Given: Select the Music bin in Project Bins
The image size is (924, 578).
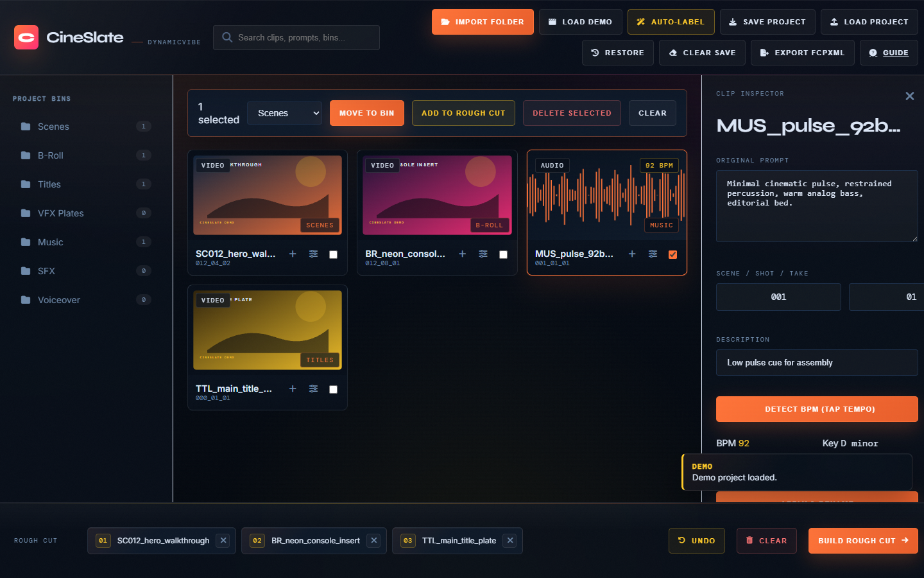Looking at the screenshot, I should tap(49, 242).
